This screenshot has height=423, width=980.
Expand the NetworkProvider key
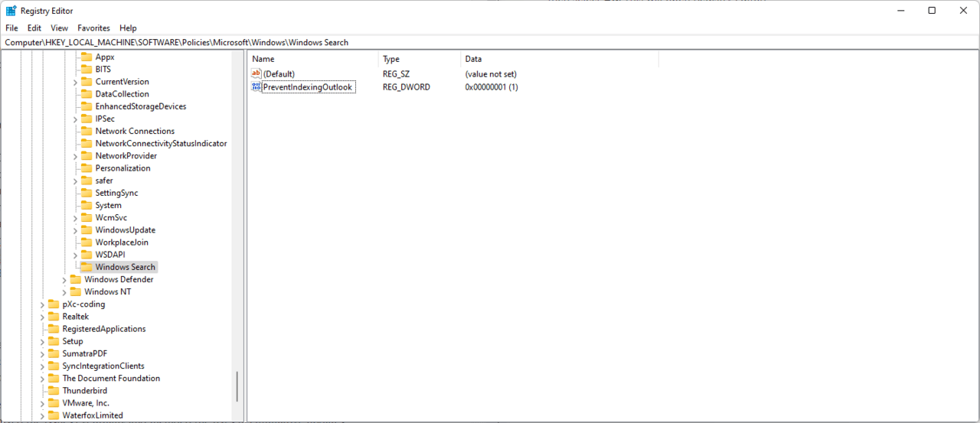75,156
